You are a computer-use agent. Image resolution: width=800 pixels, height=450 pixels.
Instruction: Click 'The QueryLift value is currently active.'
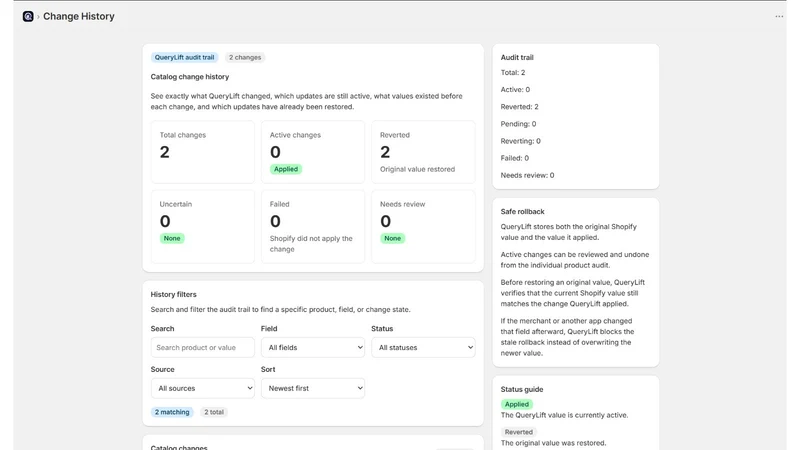point(564,415)
